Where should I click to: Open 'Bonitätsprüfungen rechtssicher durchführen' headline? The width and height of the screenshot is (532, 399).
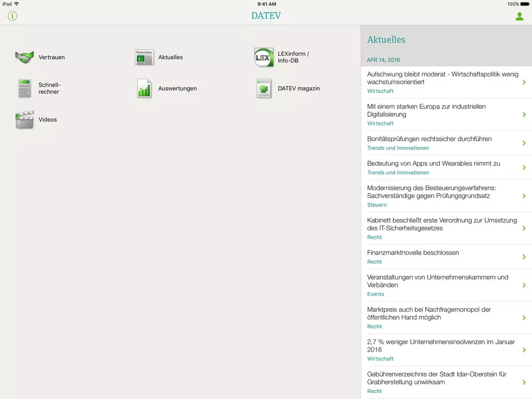click(x=429, y=139)
